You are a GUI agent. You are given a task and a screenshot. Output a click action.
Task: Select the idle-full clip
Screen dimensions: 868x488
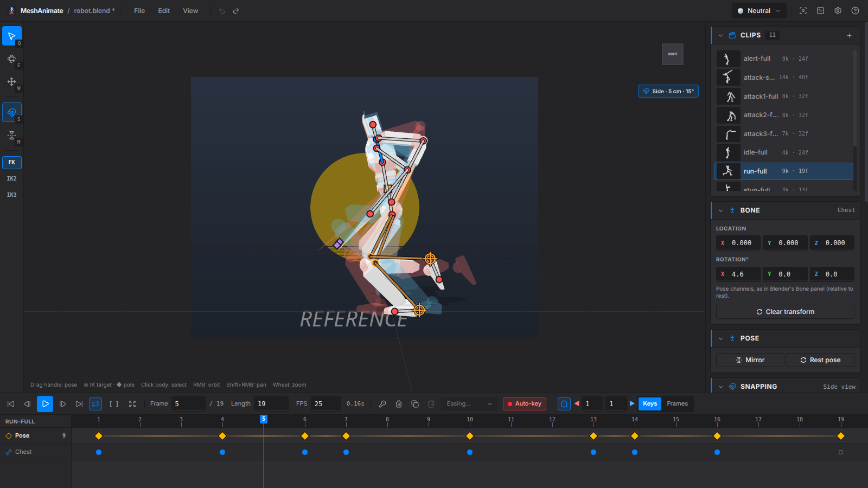[x=784, y=152]
